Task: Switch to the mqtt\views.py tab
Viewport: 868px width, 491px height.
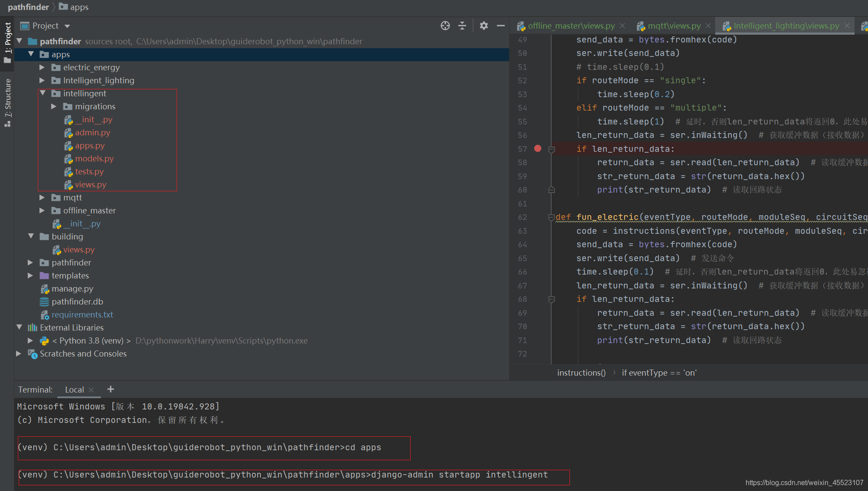Action: pos(674,26)
